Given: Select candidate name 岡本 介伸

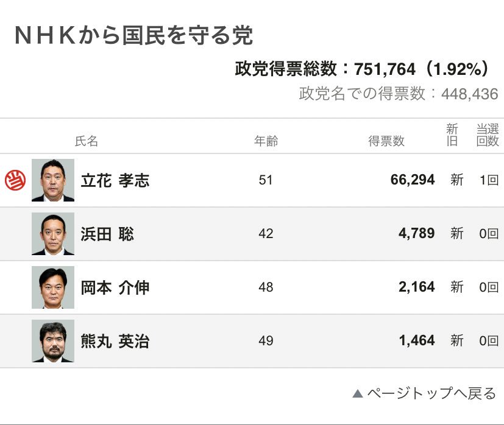Looking at the screenshot, I should coord(115,287).
